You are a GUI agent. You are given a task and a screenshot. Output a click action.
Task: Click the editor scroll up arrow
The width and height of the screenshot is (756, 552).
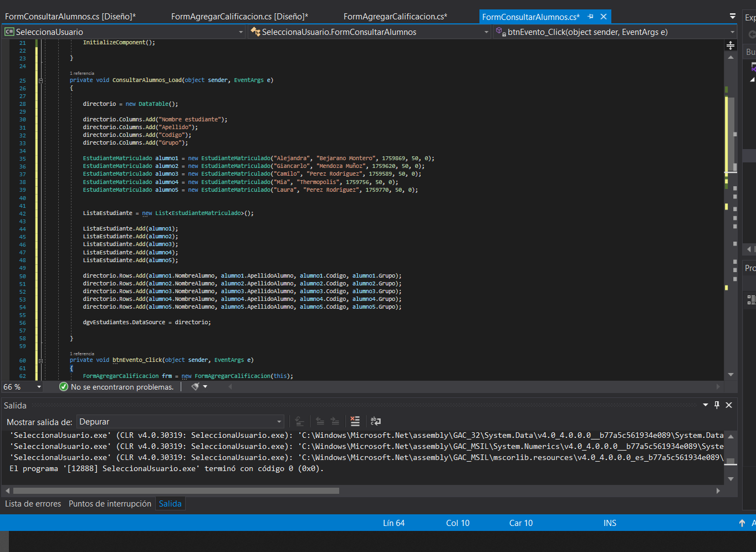point(731,57)
